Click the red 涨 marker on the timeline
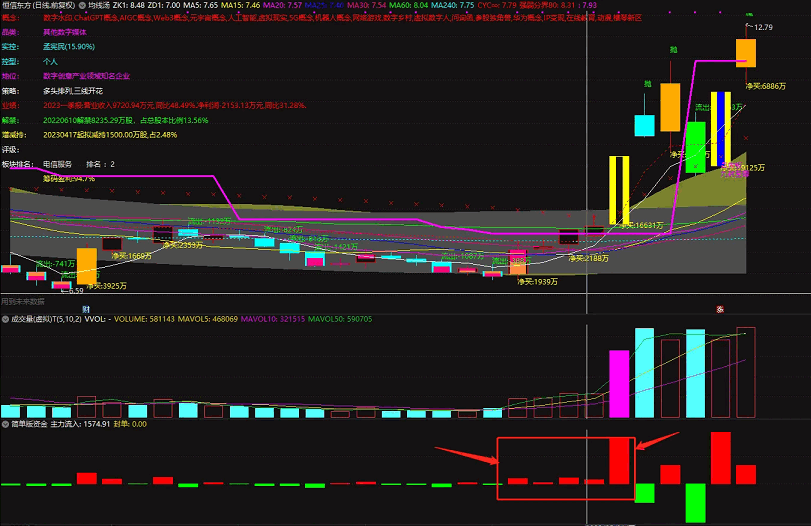The image size is (811, 526). pyautogui.click(x=720, y=309)
